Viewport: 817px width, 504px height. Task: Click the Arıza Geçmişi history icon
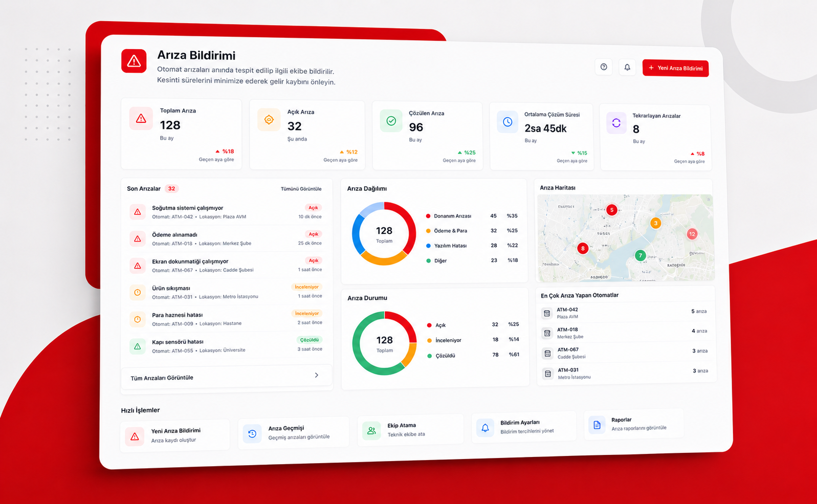[x=252, y=434]
